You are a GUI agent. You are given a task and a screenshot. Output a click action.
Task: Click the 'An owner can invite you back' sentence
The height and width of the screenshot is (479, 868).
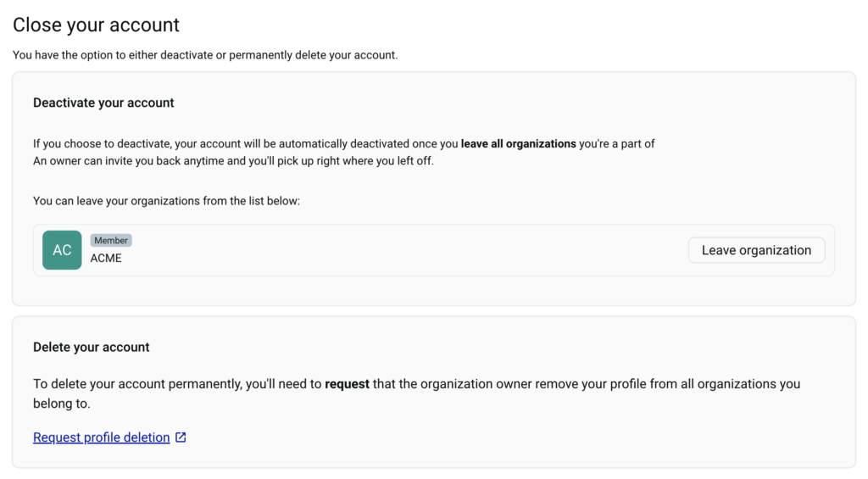233,161
